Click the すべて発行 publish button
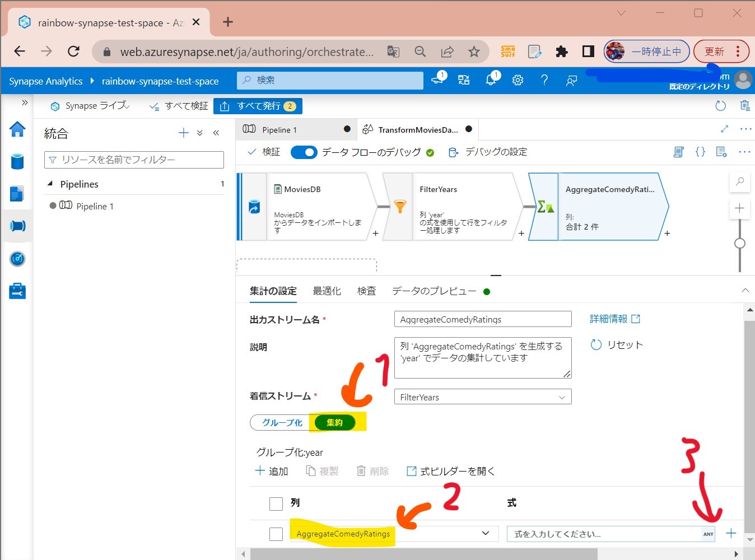 [258, 106]
